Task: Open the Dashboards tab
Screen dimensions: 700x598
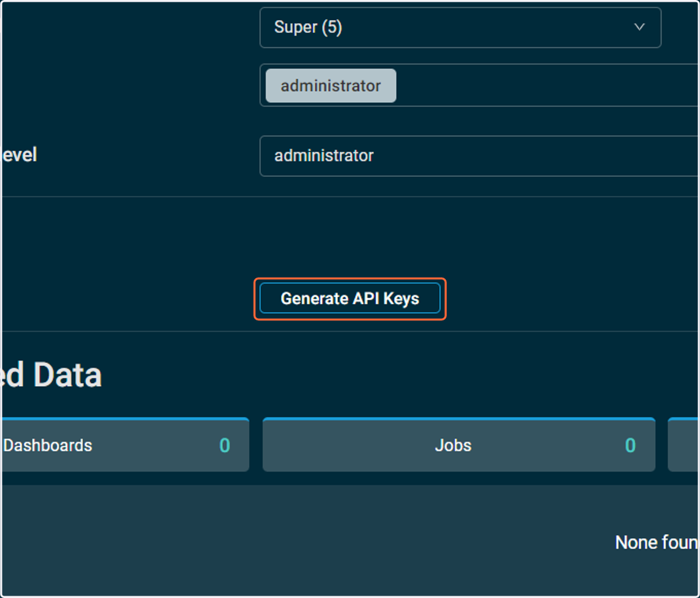Action: pos(125,445)
